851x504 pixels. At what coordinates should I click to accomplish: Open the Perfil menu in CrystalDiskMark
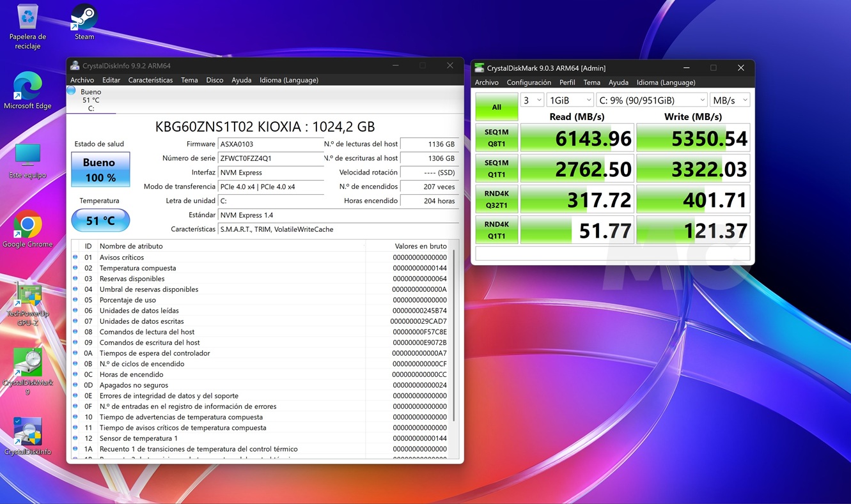pyautogui.click(x=567, y=82)
